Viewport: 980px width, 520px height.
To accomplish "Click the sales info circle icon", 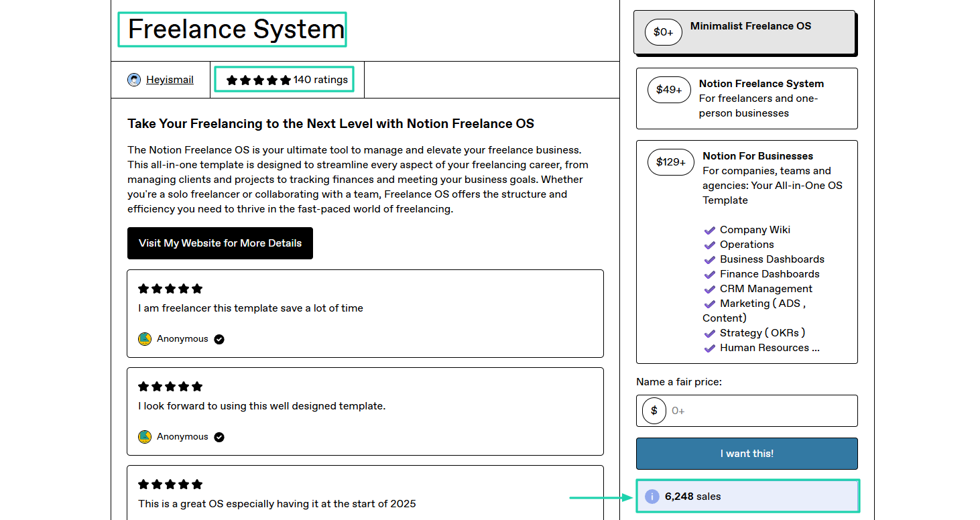I will 652,497.
